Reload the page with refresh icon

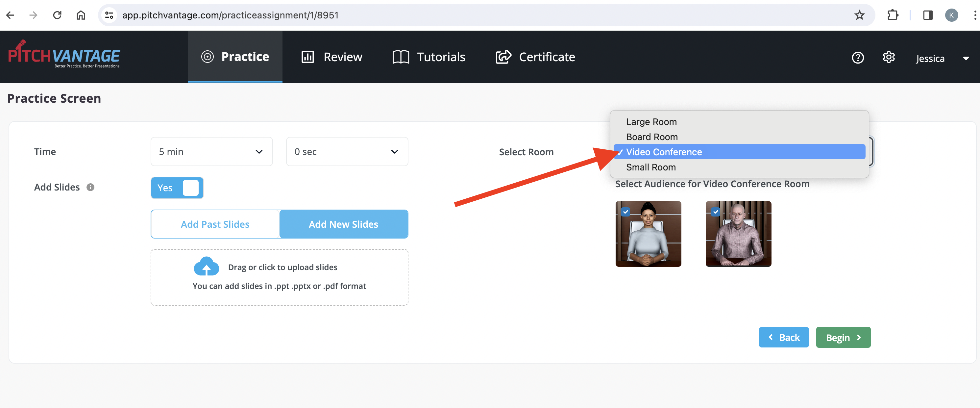[58, 15]
